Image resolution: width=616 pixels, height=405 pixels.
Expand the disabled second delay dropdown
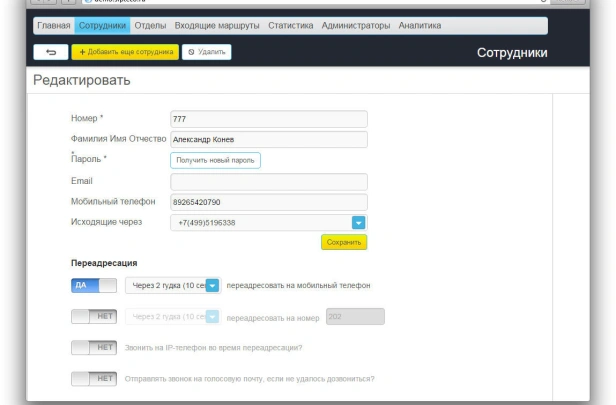pyautogui.click(x=212, y=317)
